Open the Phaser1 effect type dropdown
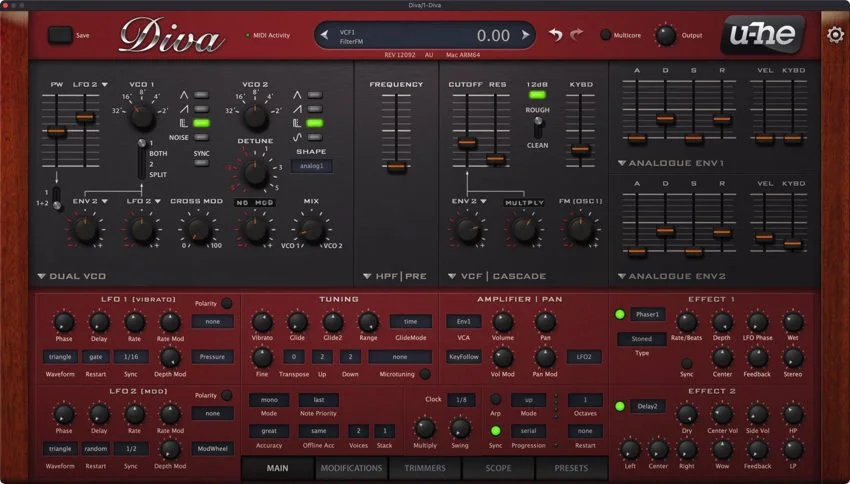Screen dimensions: 850x484 (x=647, y=314)
